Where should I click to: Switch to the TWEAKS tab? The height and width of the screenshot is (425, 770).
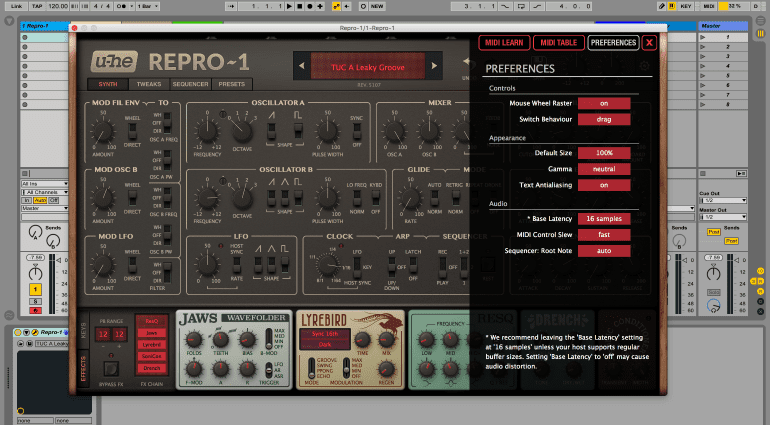tap(151, 85)
